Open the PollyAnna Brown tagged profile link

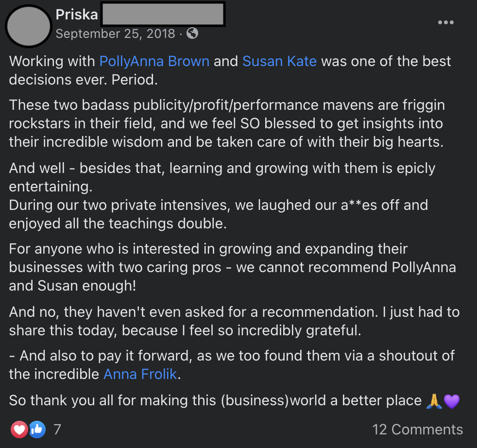coord(154,62)
